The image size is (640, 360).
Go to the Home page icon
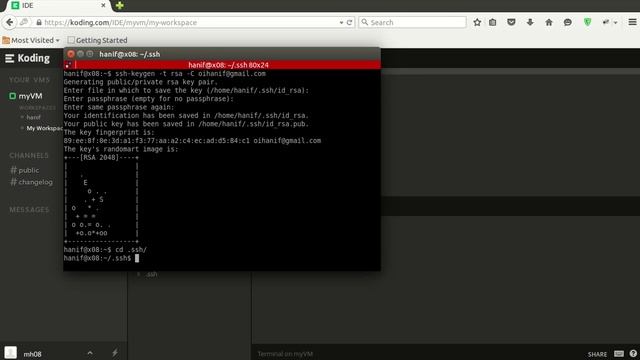pos(549,22)
